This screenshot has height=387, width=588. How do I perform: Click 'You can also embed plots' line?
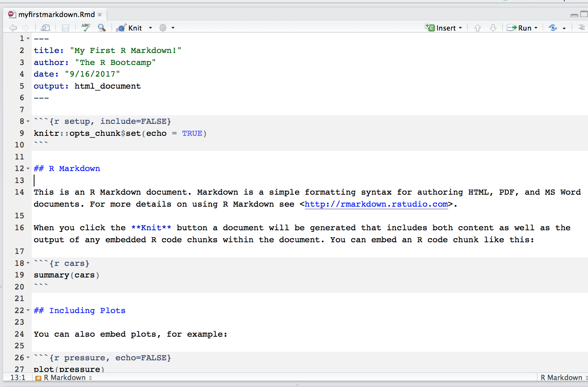click(130, 334)
